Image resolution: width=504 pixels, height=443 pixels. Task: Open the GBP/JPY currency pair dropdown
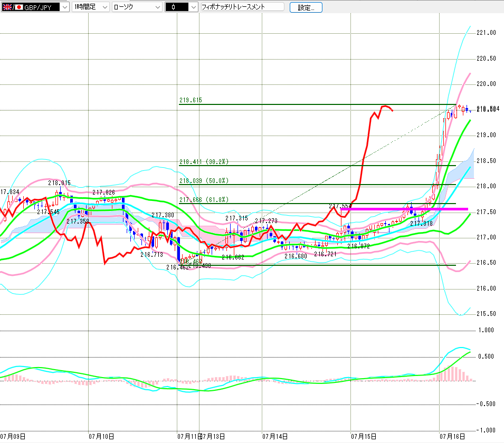pos(35,7)
